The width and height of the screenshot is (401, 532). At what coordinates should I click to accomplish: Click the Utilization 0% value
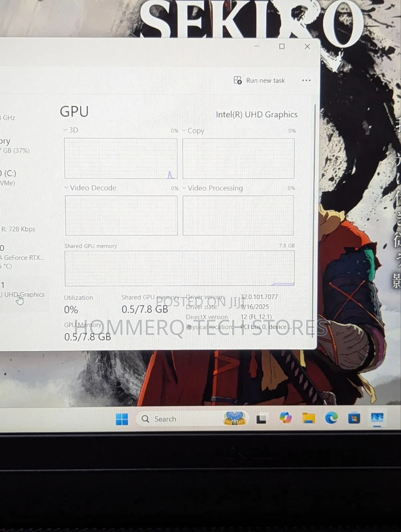coord(71,310)
